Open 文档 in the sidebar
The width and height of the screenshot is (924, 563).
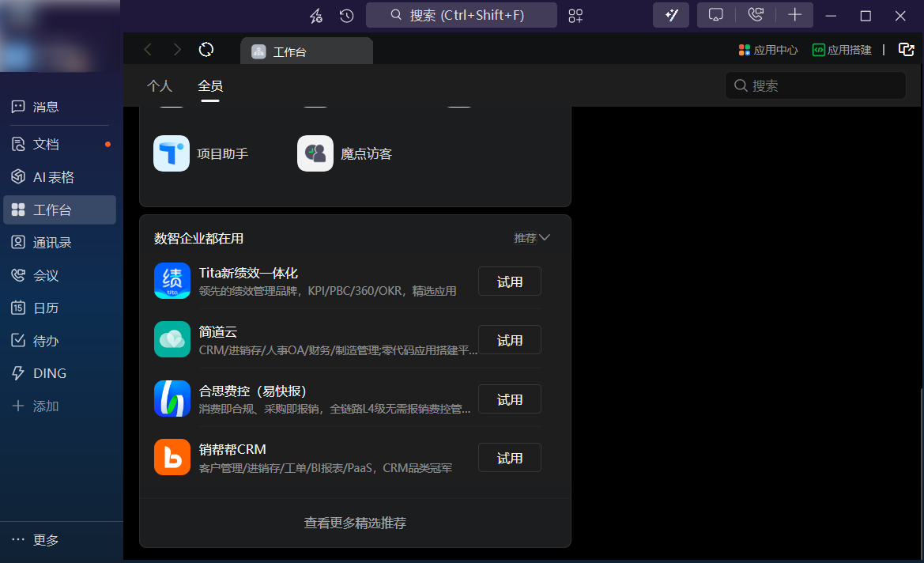59,144
